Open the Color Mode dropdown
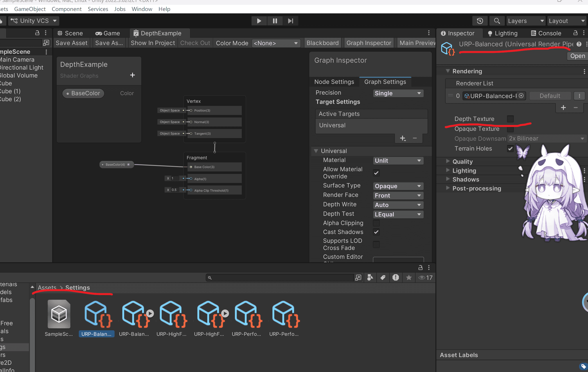588x372 pixels. 276,43
